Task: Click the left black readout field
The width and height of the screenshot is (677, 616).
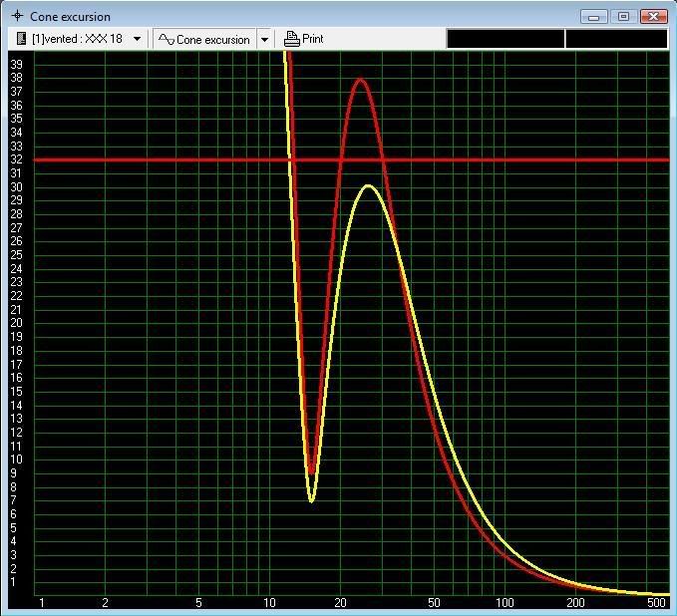Action: (x=506, y=39)
